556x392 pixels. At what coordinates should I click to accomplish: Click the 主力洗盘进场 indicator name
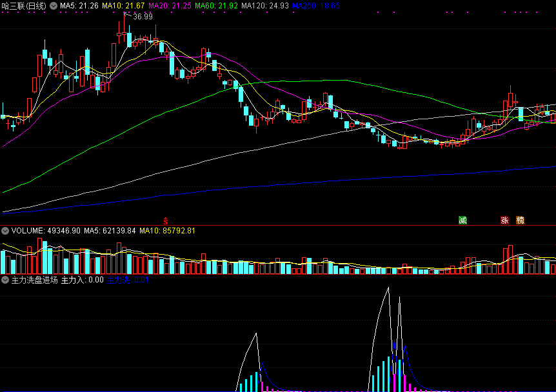34,280
